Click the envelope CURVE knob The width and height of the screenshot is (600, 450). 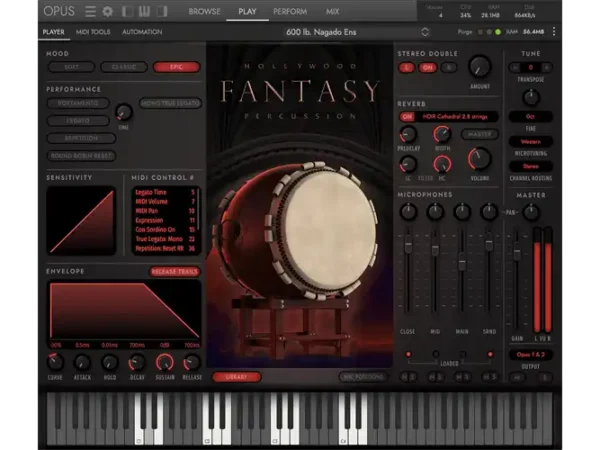[55, 362]
